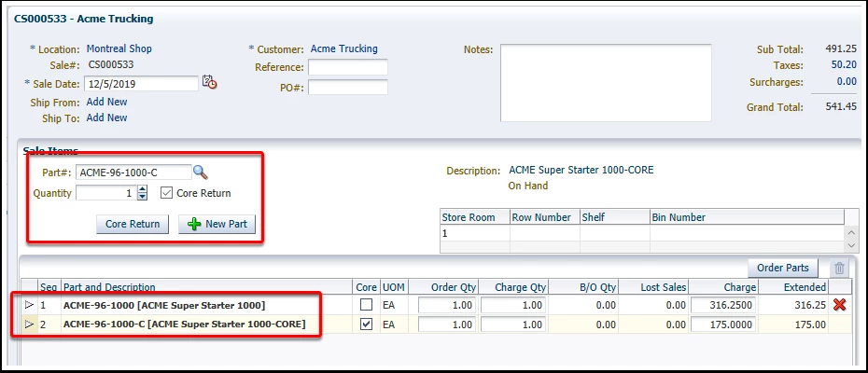Click the Row Number column header
868x373 pixels.
click(x=545, y=217)
